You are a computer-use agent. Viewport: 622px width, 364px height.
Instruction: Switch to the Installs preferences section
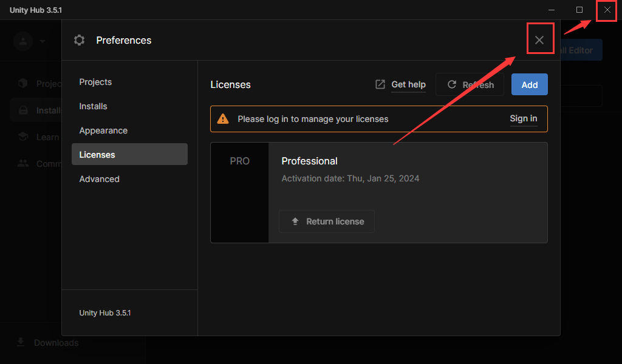coord(93,106)
